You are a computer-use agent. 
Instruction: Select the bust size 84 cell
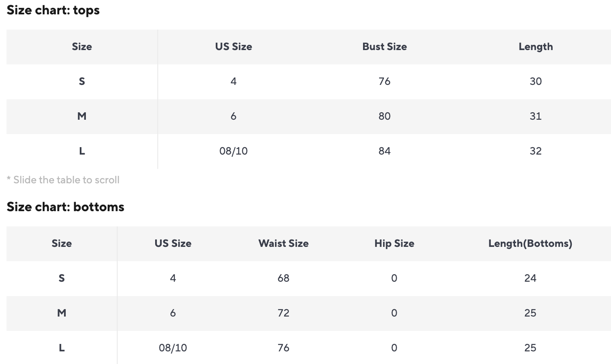(384, 151)
